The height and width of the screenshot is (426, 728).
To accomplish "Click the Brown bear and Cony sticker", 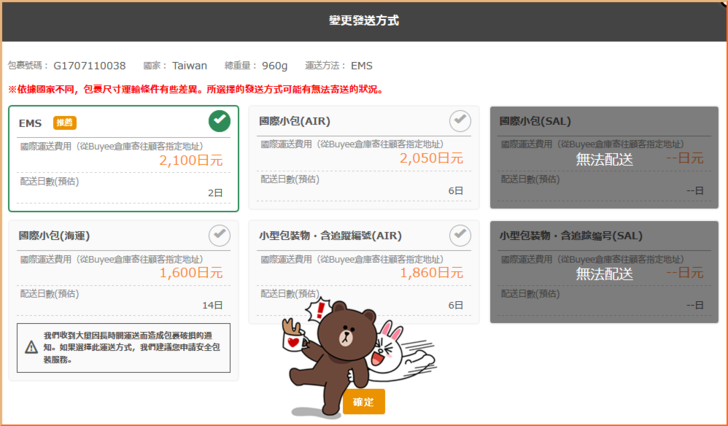I will [x=360, y=357].
